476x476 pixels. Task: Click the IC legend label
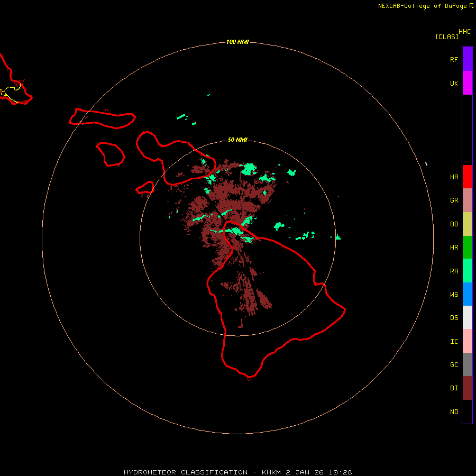(x=454, y=341)
